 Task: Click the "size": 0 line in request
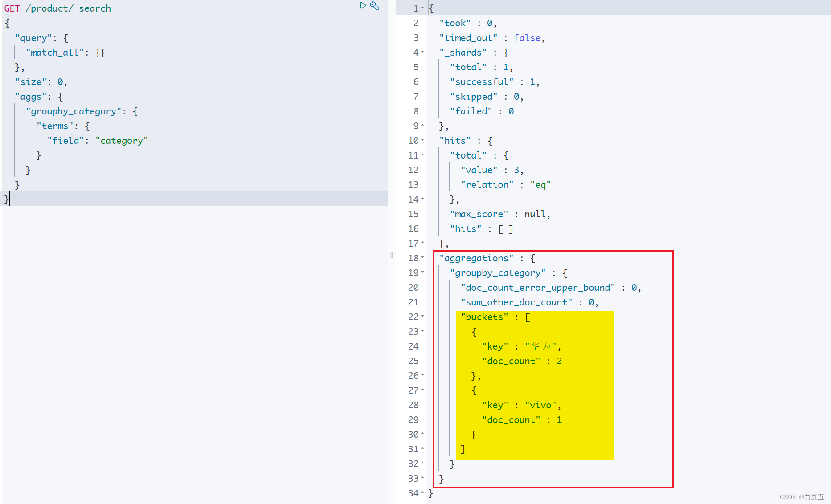pos(41,82)
